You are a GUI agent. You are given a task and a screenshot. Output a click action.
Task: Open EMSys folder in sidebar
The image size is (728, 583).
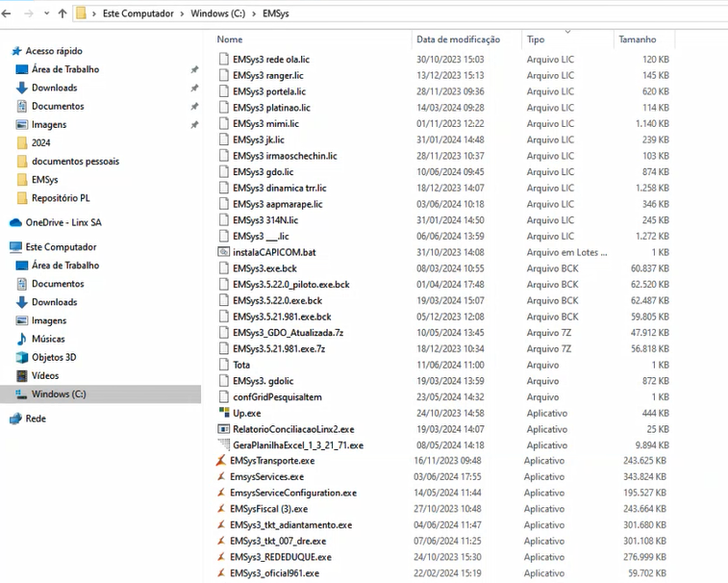tap(44, 179)
